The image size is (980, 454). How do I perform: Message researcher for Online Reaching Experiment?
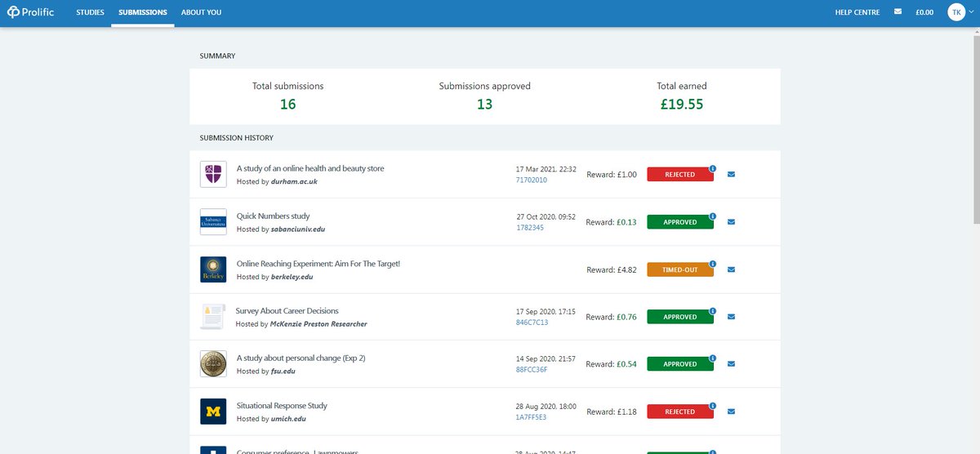coord(731,269)
